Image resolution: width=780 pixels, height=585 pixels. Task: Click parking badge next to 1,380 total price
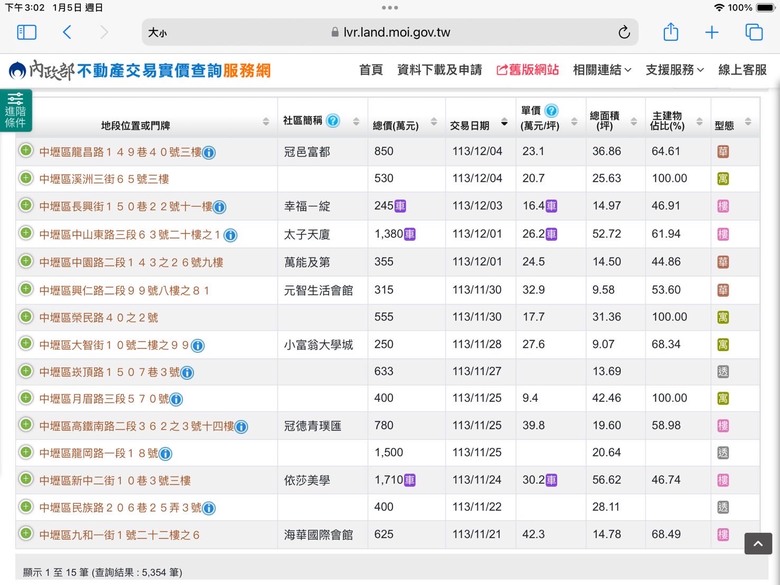point(409,234)
